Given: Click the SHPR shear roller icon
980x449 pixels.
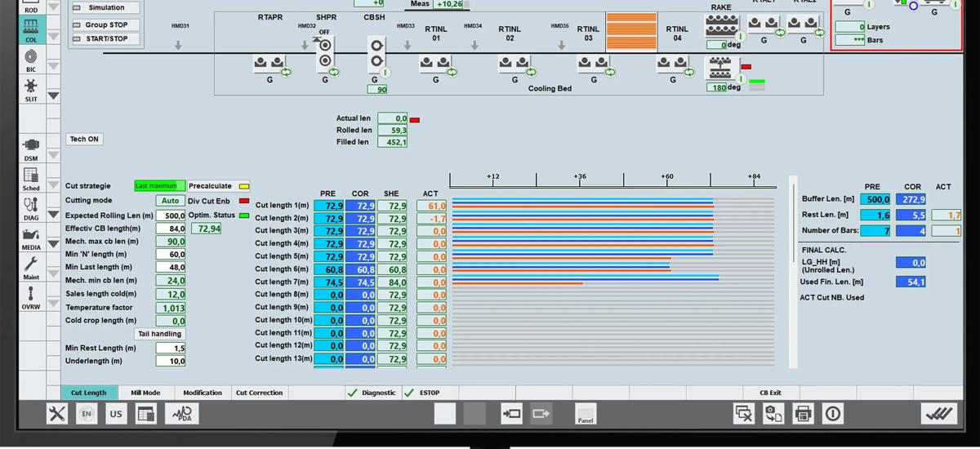Looking at the screenshot, I should pyautogui.click(x=326, y=54).
